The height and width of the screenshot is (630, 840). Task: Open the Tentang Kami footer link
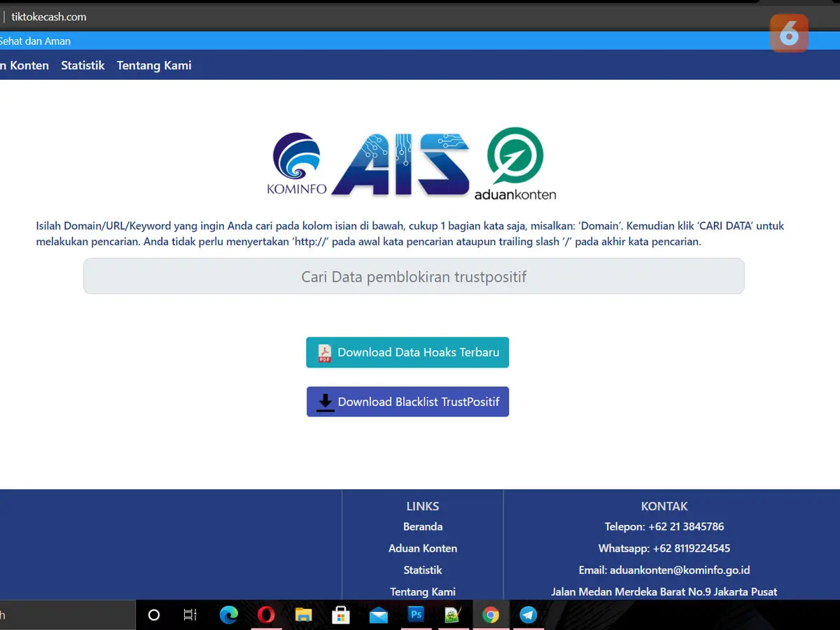423,591
